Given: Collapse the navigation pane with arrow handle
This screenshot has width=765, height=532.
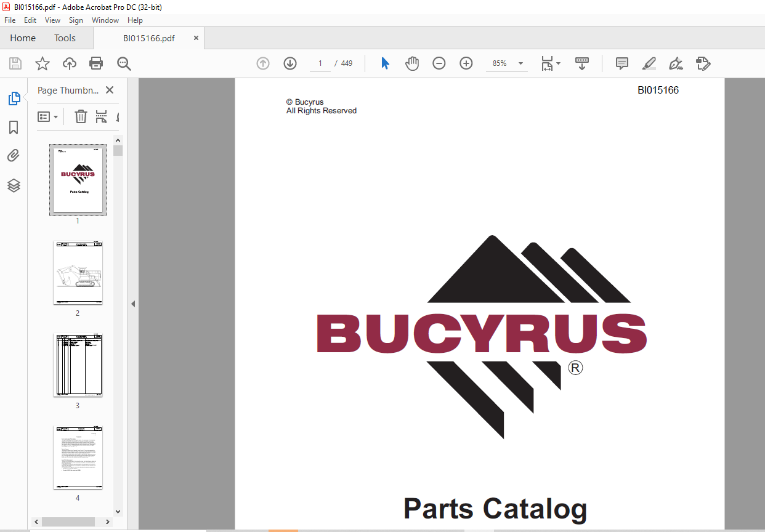Looking at the screenshot, I should pyautogui.click(x=132, y=304).
